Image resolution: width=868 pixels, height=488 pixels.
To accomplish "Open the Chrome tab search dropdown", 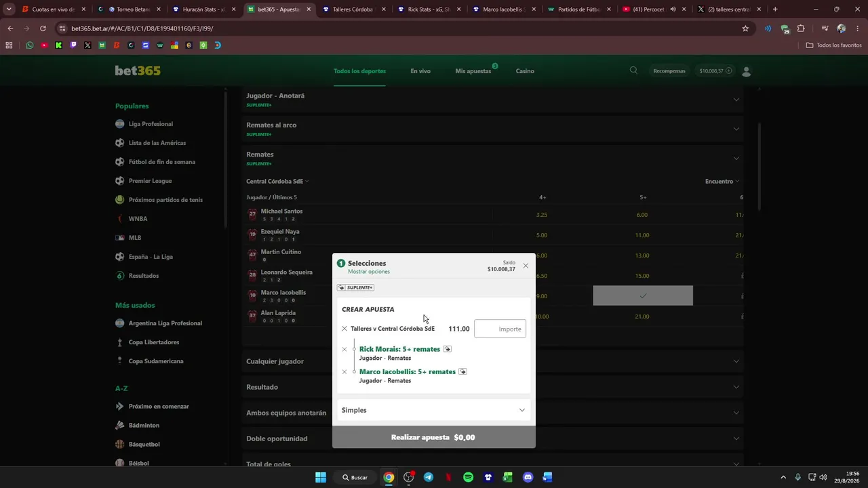I will [9, 9].
